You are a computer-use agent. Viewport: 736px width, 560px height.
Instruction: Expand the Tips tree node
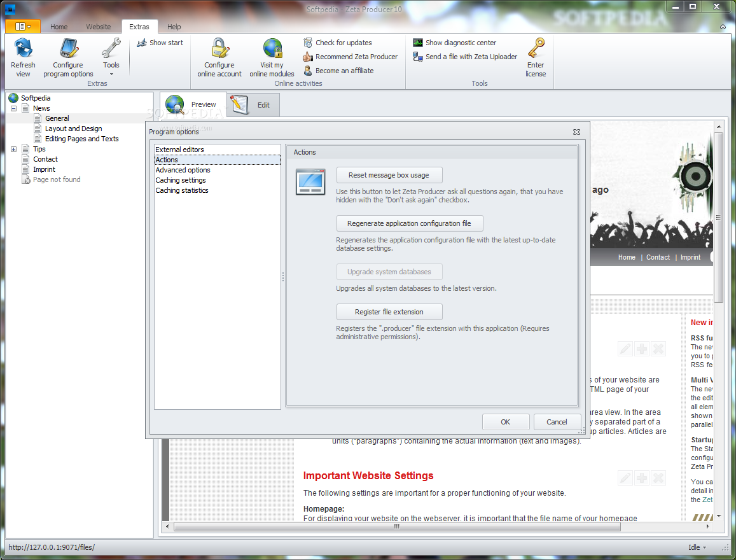click(13, 150)
